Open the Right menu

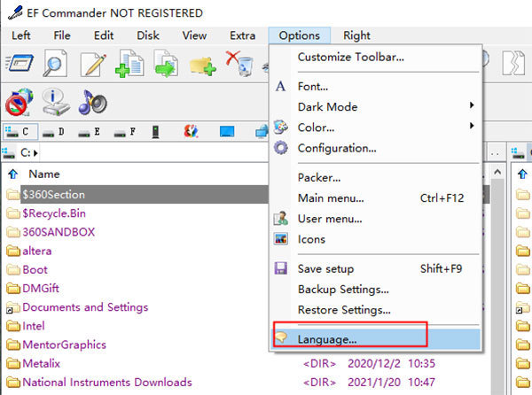(x=356, y=35)
